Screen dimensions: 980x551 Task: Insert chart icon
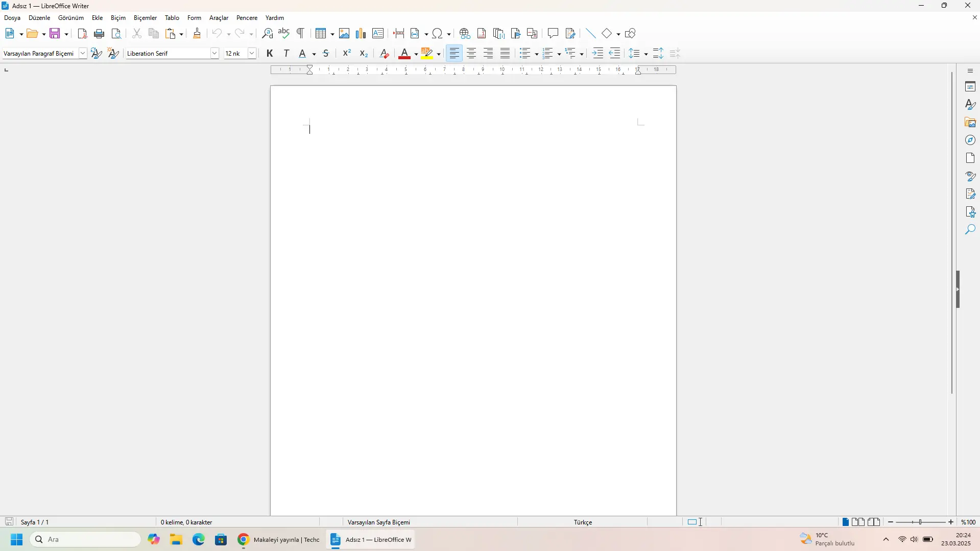coord(361,34)
